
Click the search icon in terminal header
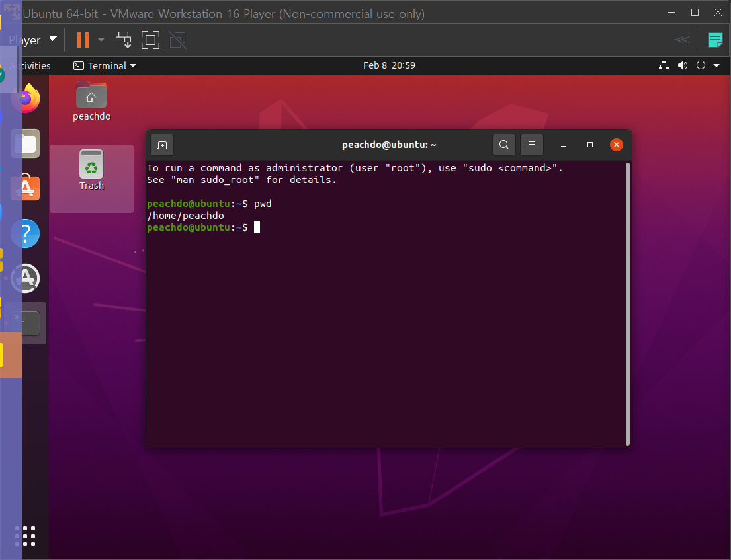[504, 145]
